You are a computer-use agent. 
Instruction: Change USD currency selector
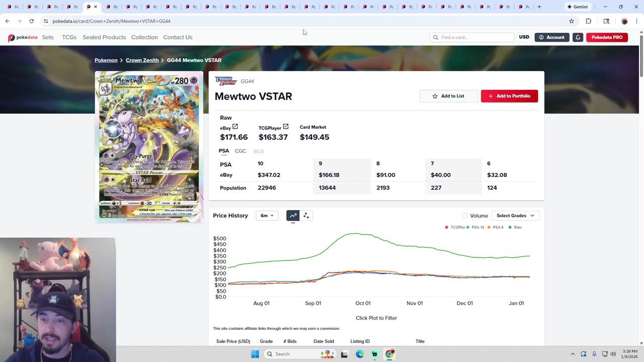point(524,37)
